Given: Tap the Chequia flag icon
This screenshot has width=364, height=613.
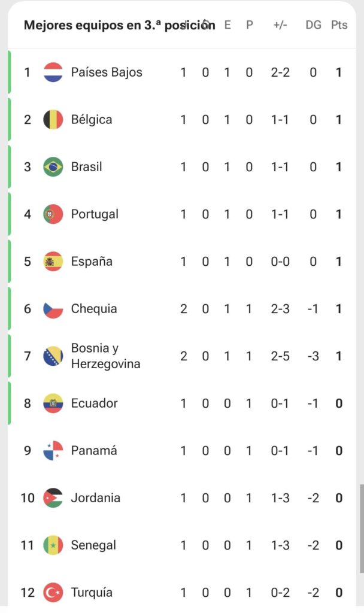Looking at the screenshot, I should (x=53, y=309).
